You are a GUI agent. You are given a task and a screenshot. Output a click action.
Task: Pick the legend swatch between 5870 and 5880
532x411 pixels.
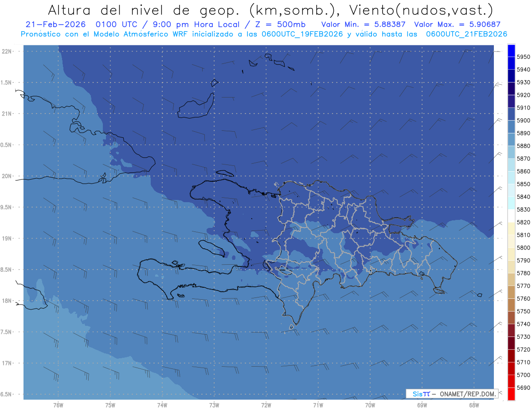point(511,153)
